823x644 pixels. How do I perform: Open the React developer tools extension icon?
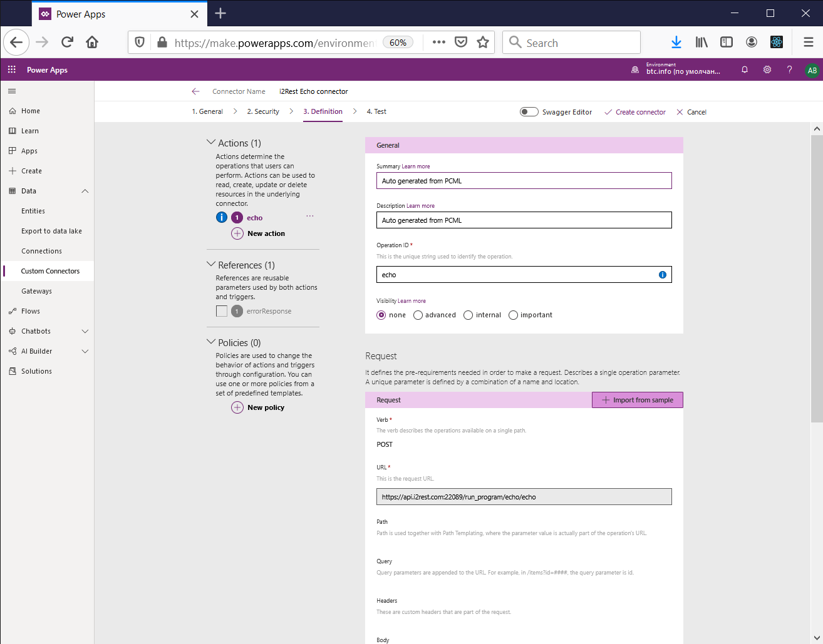[x=777, y=42]
